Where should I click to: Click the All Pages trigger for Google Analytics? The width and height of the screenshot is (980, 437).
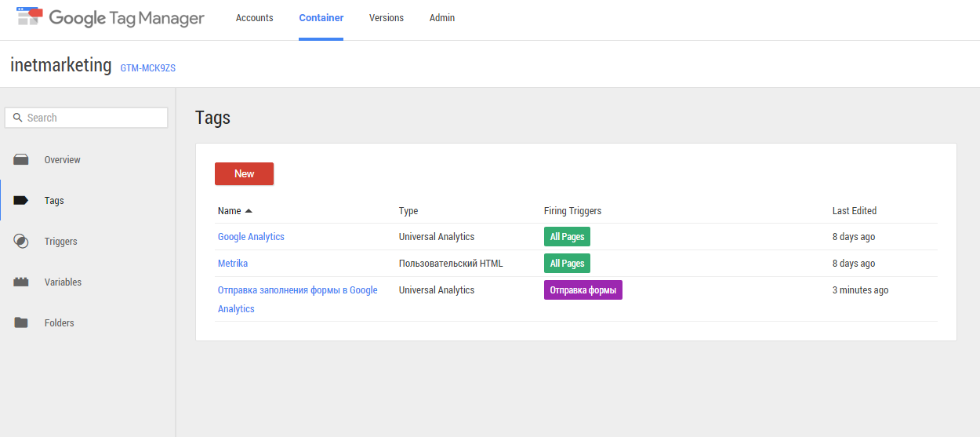[x=567, y=237]
